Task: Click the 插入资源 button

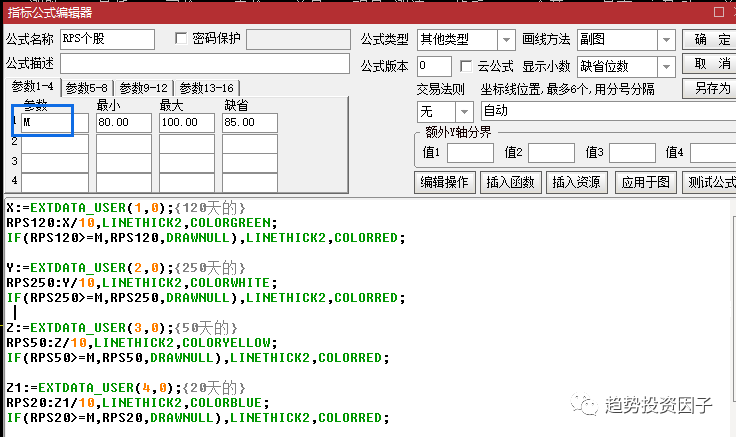Action: point(576,182)
